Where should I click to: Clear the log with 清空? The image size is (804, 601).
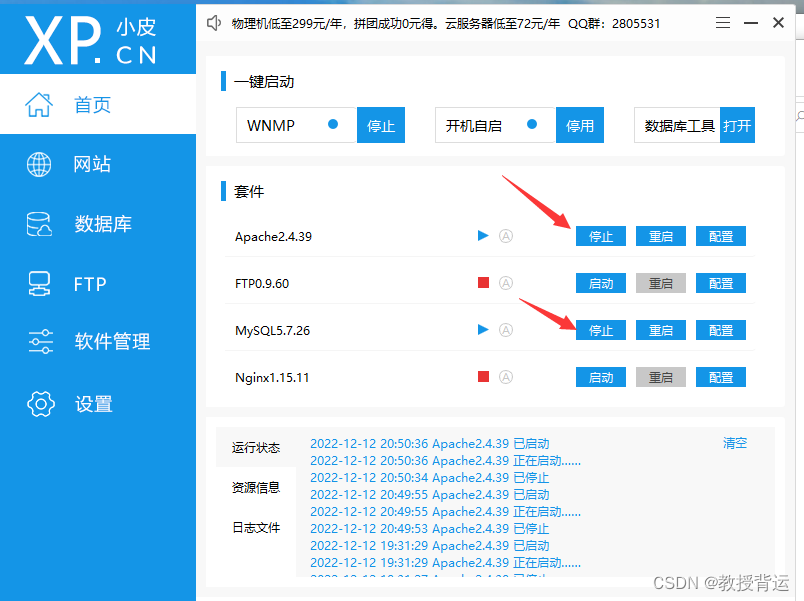pyautogui.click(x=735, y=443)
